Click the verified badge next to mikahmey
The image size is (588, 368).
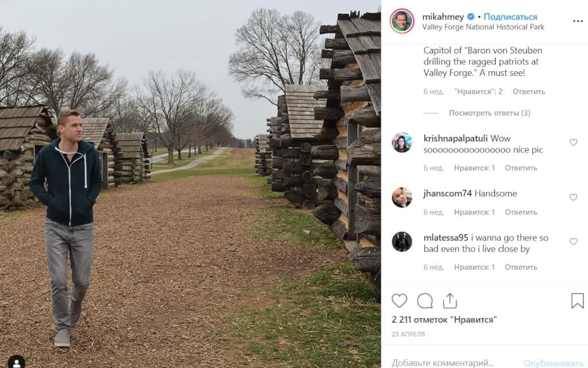(x=471, y=17)
